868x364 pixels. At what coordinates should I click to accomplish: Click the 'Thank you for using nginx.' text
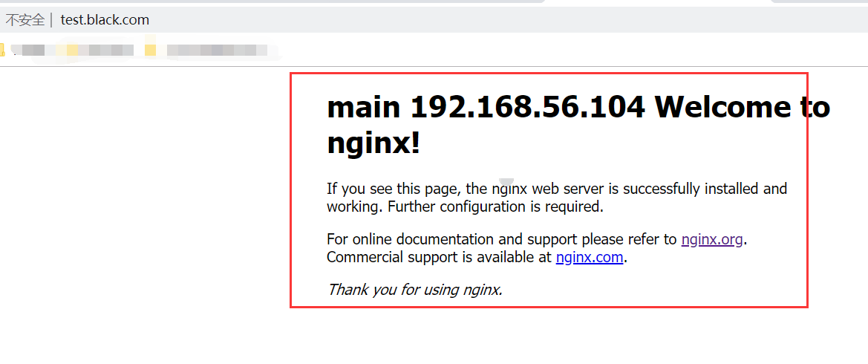tap(414, 289)
